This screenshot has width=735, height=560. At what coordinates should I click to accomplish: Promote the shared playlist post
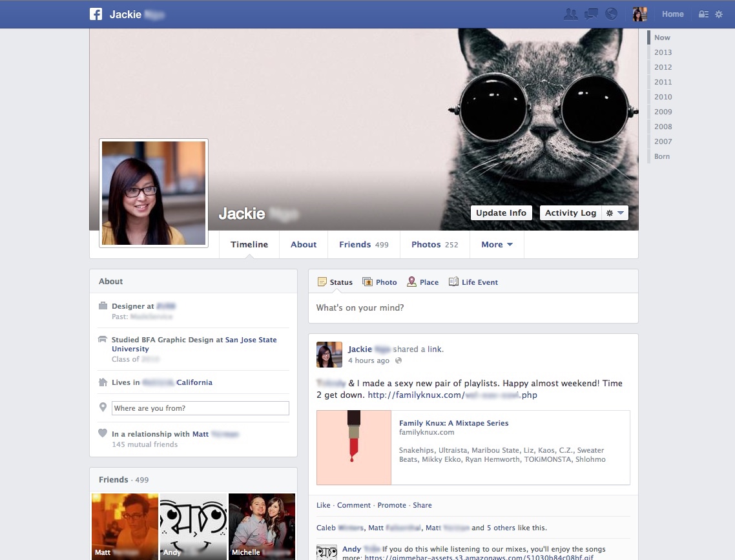[391, 505]
